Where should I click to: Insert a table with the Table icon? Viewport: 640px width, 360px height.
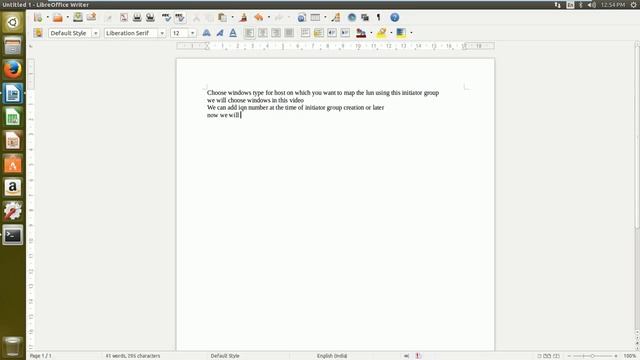[315, 18]
